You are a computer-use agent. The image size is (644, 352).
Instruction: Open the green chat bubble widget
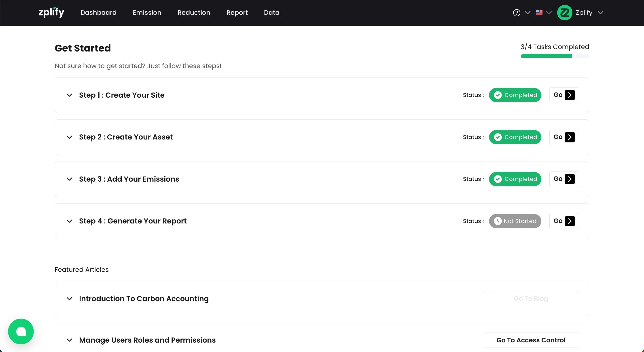pos(21,331)
